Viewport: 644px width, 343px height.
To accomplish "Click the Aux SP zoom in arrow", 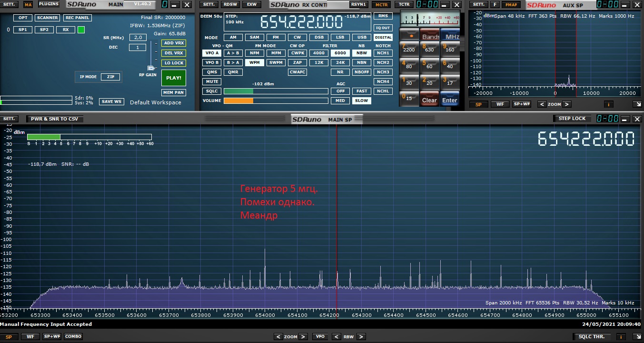I will coord(566,104).
